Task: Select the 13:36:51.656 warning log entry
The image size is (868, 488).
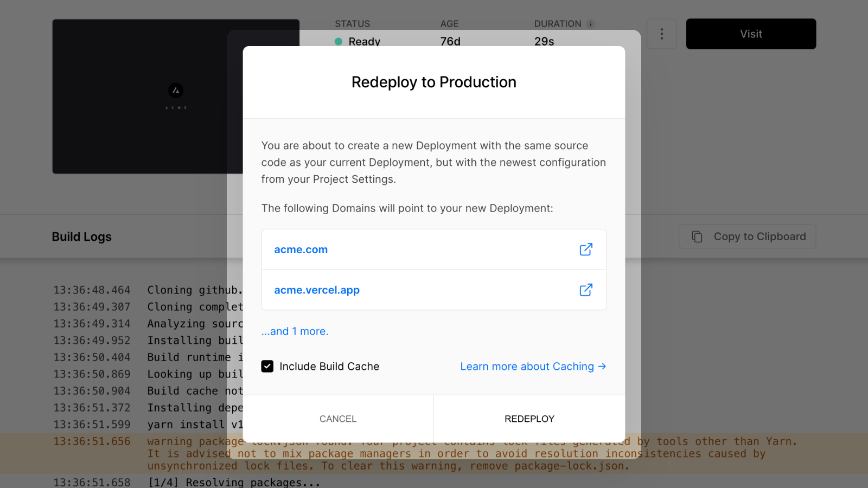Action: click(434, 453)
